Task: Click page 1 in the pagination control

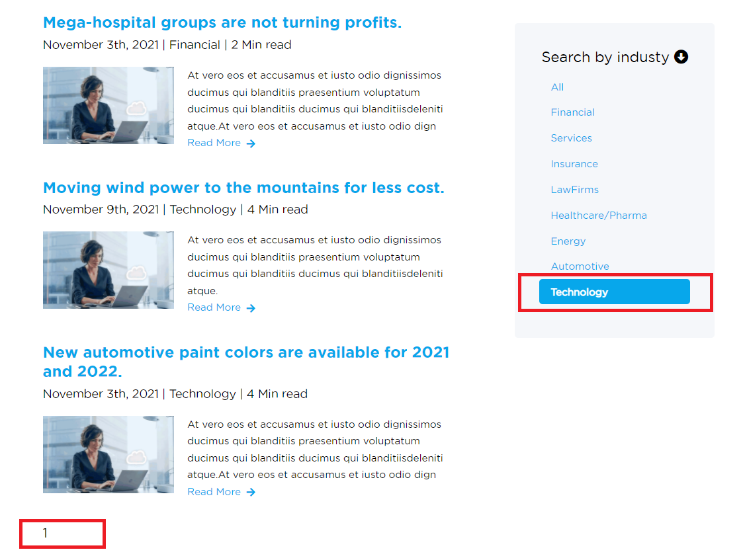Action: coord(45,533)
